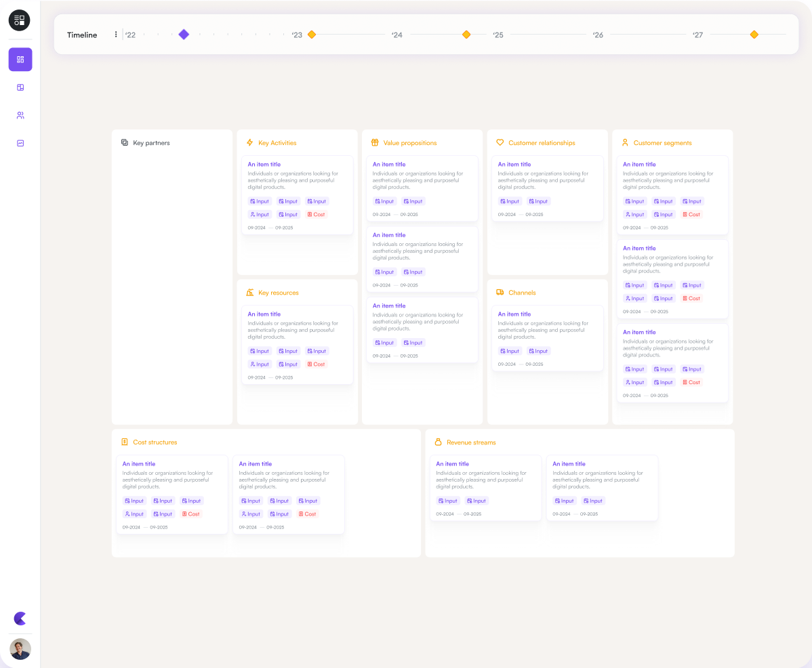Open the analytics chart view from the sidebar
This screenshot has height=668, width=812.
pyautogui.click(x=20, y=143)
